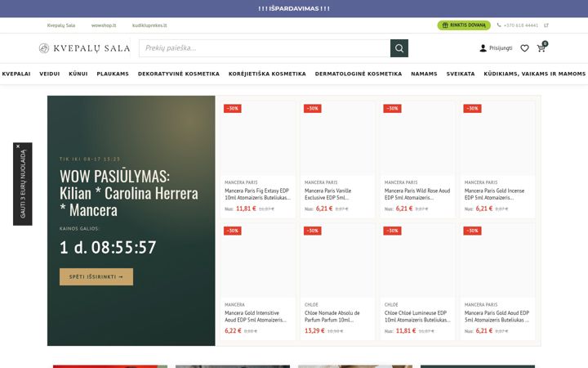Open Mancera Gold Intensitive Aoud product
This screenshot has height=368, width=588.
pos(256,316)
